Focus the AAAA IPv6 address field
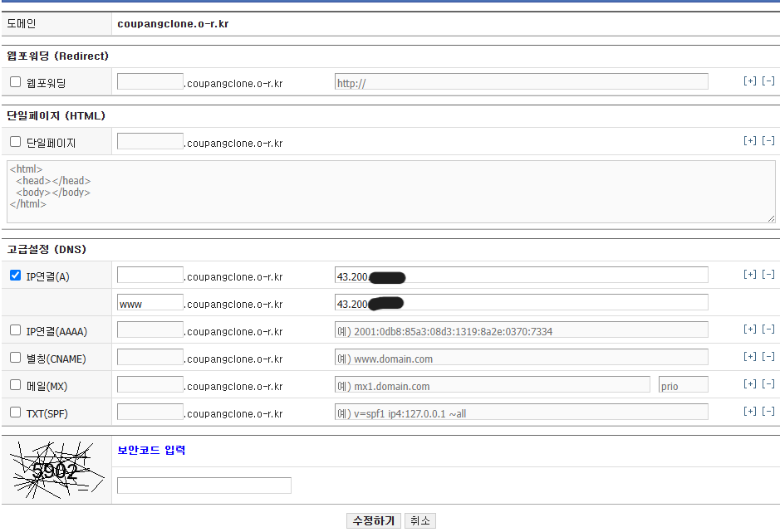 click(522, 329)
